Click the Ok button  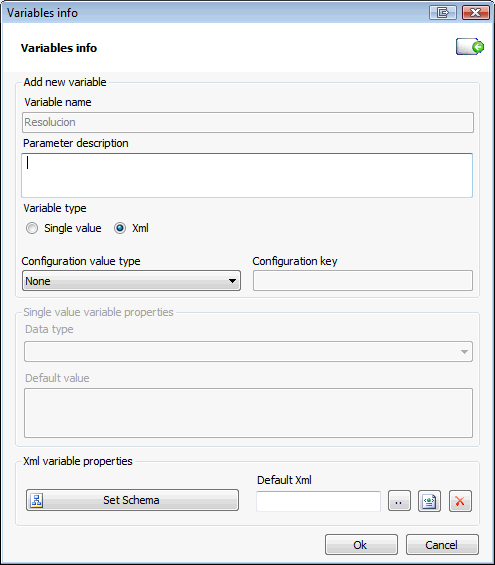tap(361, 544)
